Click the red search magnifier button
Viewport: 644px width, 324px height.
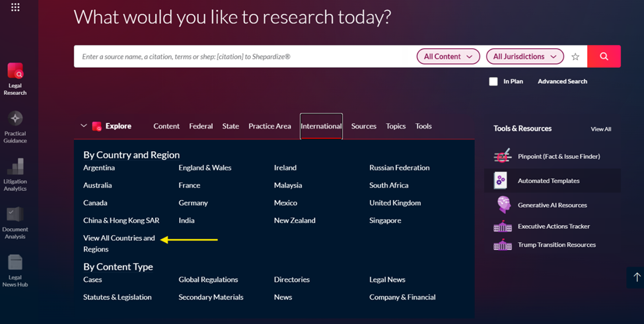coord(604,56)
